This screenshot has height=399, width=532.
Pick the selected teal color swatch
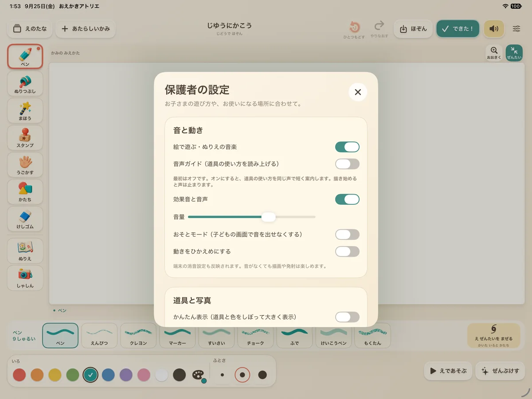(x=90, y=375)
